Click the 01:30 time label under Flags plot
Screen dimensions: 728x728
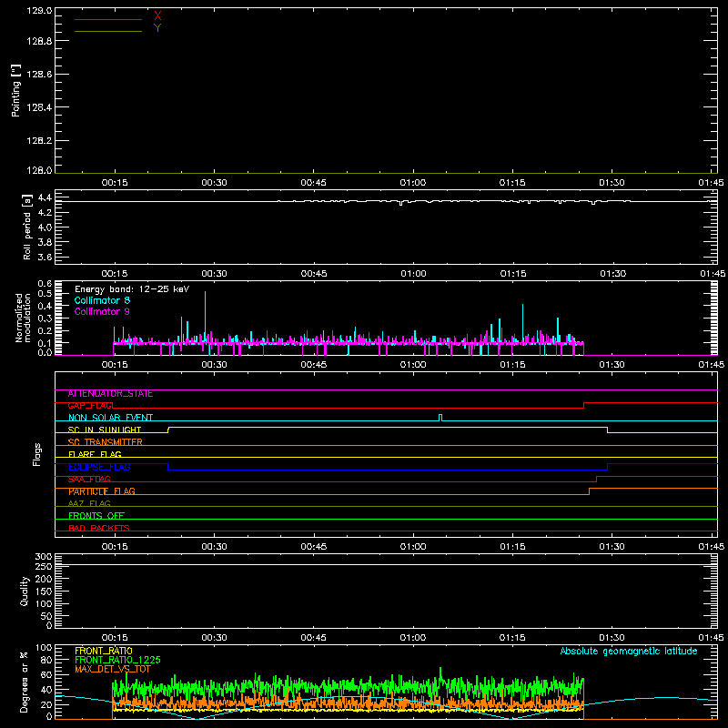[612, 547]
